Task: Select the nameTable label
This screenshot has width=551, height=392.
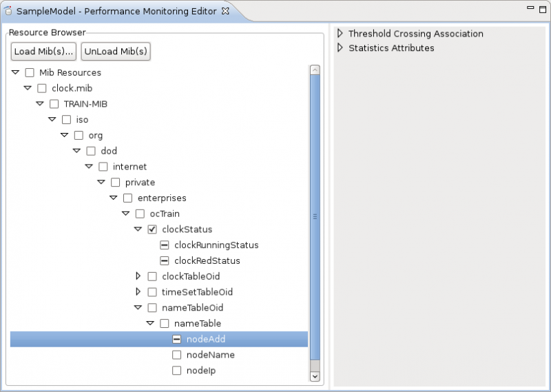Action: pyautogui.click(x=198, y=323)
